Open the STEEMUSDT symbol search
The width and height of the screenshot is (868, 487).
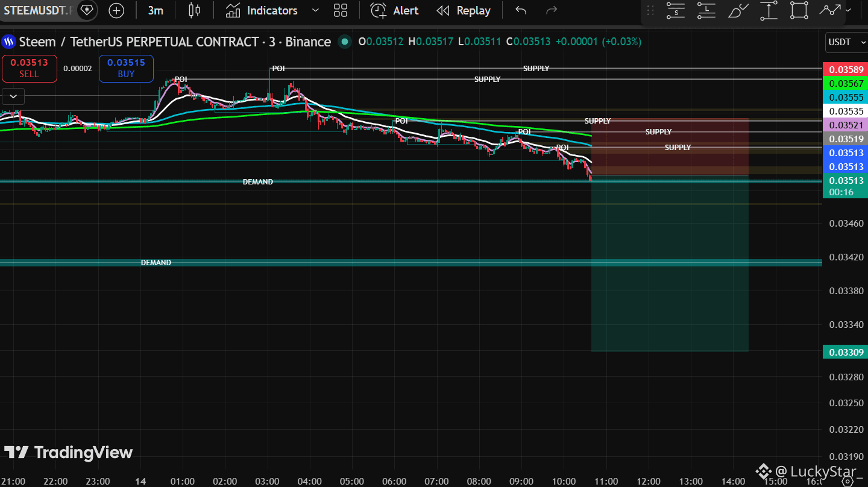pyautogui.click(x=37, y=10)
